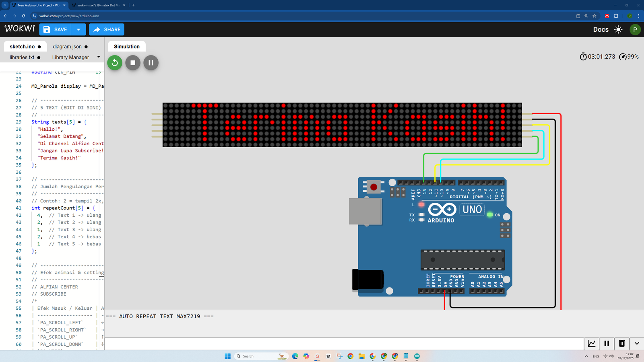644x362 pixels.
Task: Switch to the diagram.json tab
Action: (x=70, y=47)
